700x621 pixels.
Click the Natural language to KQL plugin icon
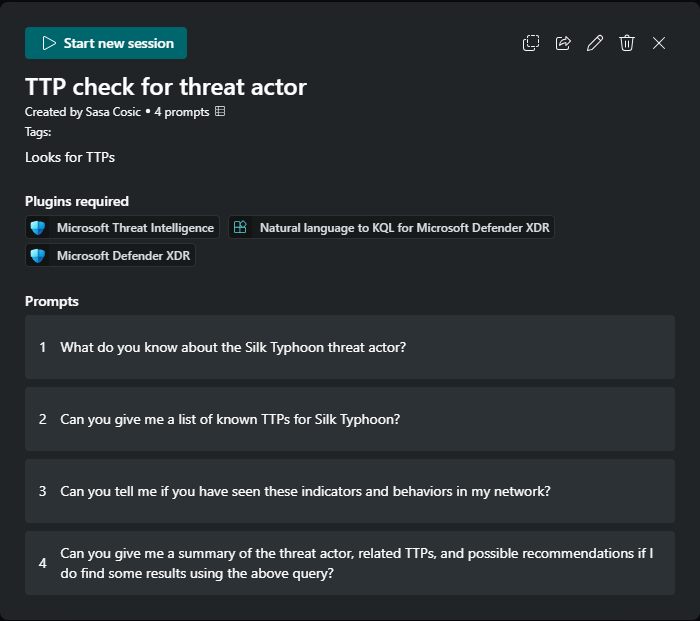click(x=240, y=228)
